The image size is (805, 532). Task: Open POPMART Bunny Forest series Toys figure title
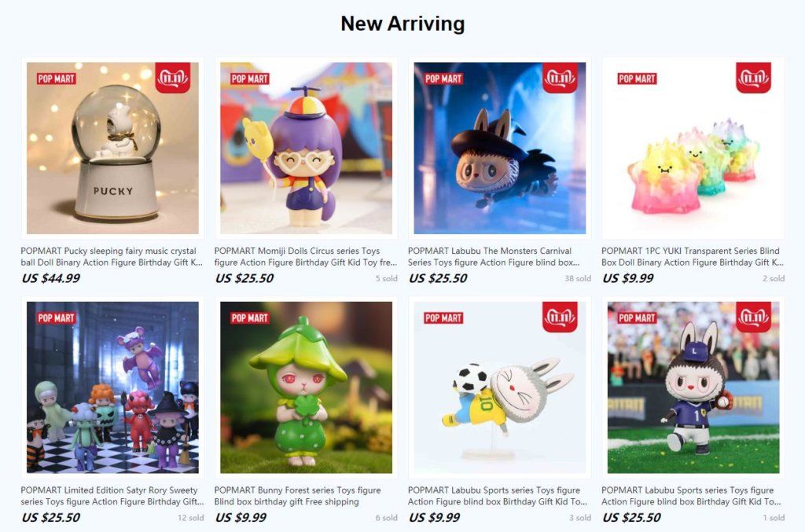(298, 496)
